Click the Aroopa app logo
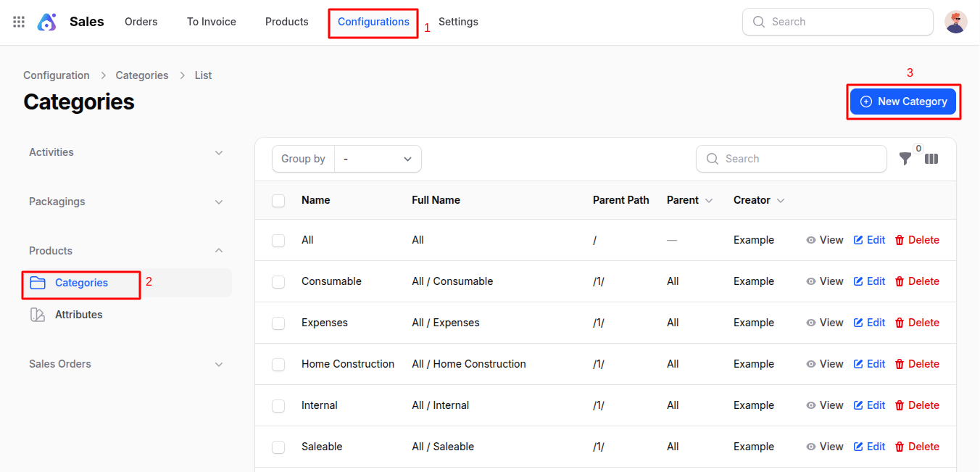This screenshot has width=980, height=472. [46, 21]
